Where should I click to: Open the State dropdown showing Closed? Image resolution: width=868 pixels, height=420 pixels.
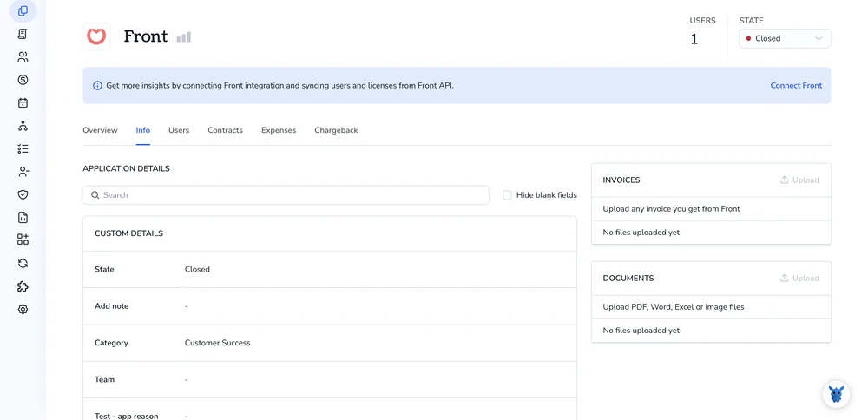pos(785,39)
